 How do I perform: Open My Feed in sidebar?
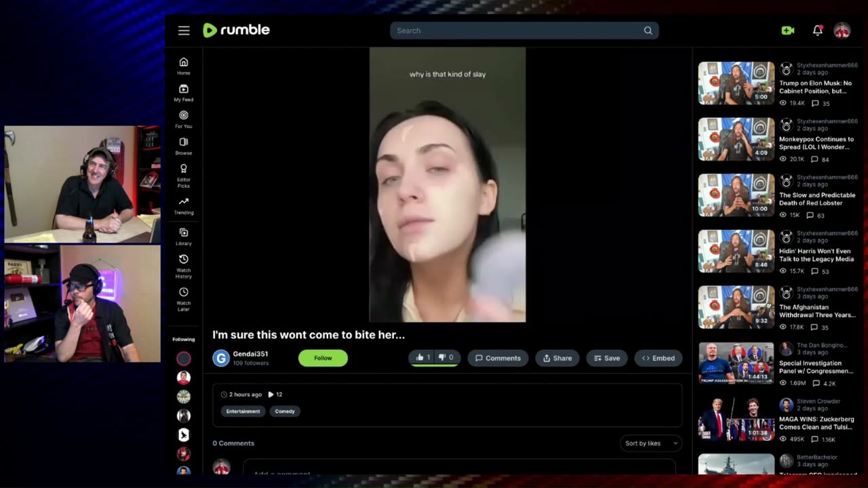pos(183,93)
